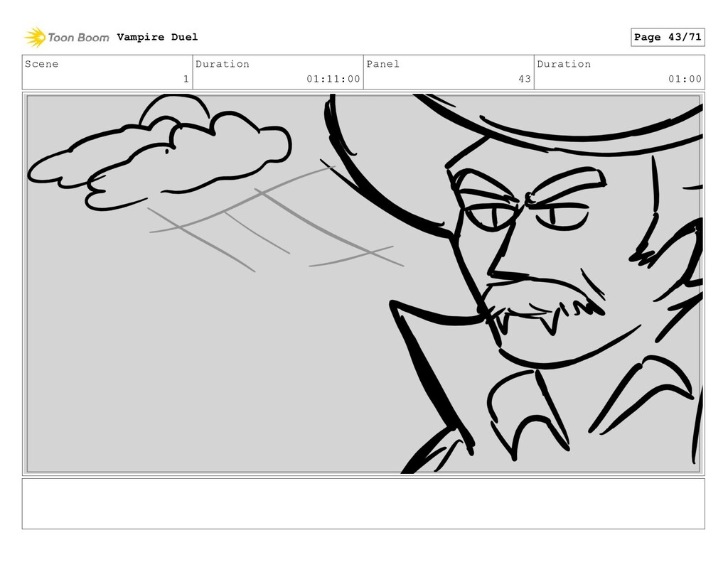The height and width of the screenshot is (562, 728).
Task: Select scene number value '1'
Action: (x=186, y=79)
